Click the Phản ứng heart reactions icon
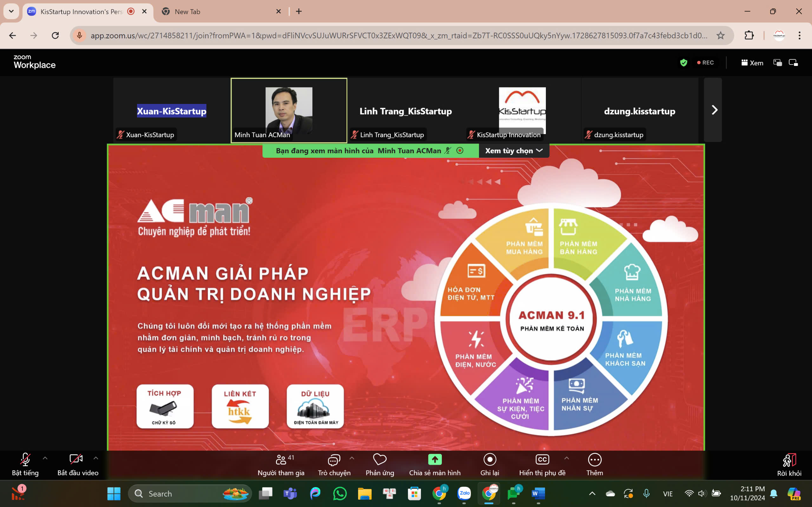This screenshot has width=812, height=507. point(380,460)
